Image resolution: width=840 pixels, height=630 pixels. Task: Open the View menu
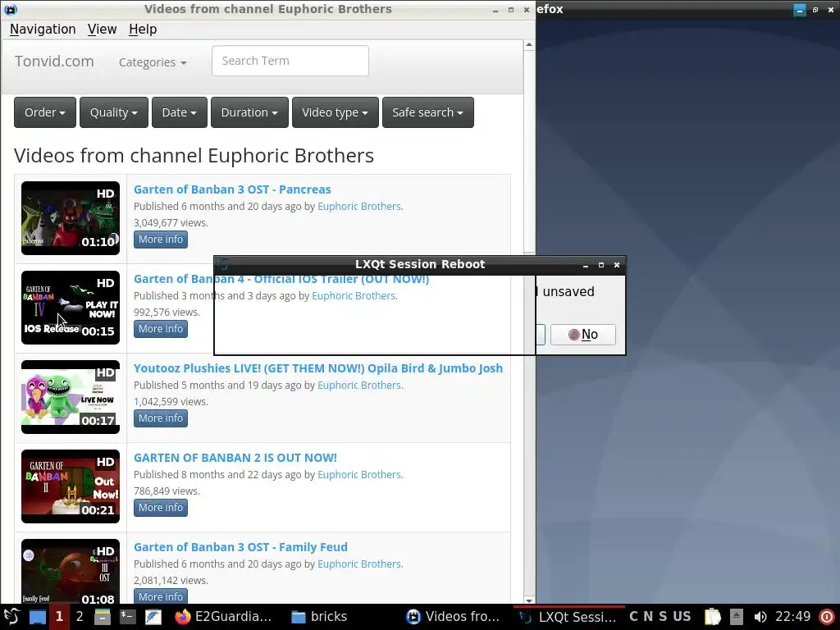tap(102, 29)
